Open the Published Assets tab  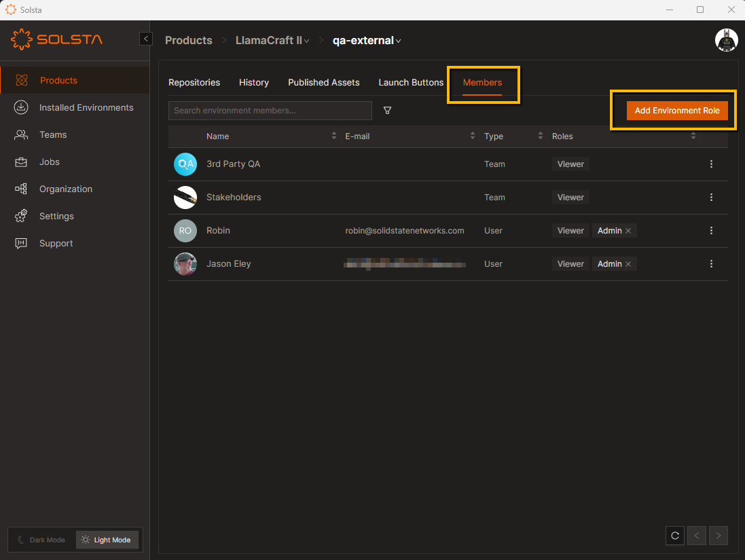[323, 83]
